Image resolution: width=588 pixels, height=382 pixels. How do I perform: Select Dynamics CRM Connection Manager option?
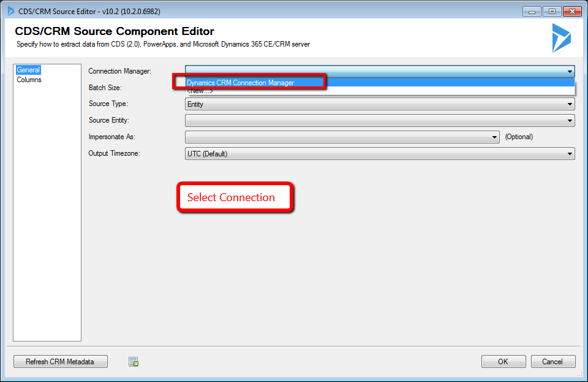[380, 83]
